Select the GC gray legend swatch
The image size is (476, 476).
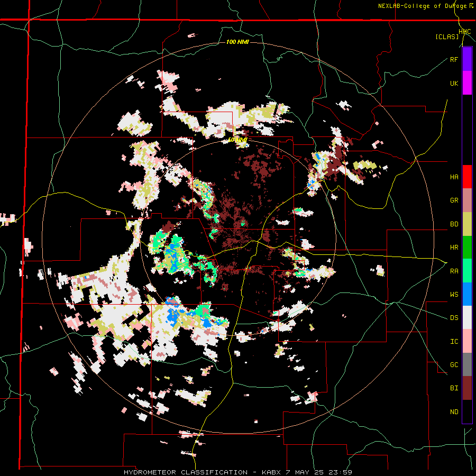pos(467,364)
